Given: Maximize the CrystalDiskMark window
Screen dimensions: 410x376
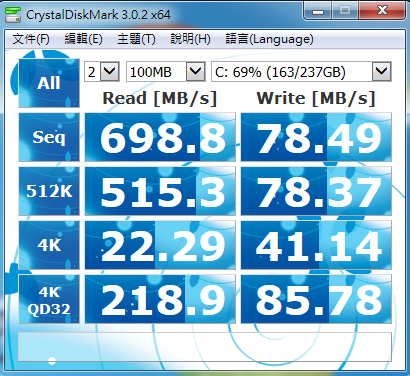Looking at the screenshot, I should (x=345, y=11).
